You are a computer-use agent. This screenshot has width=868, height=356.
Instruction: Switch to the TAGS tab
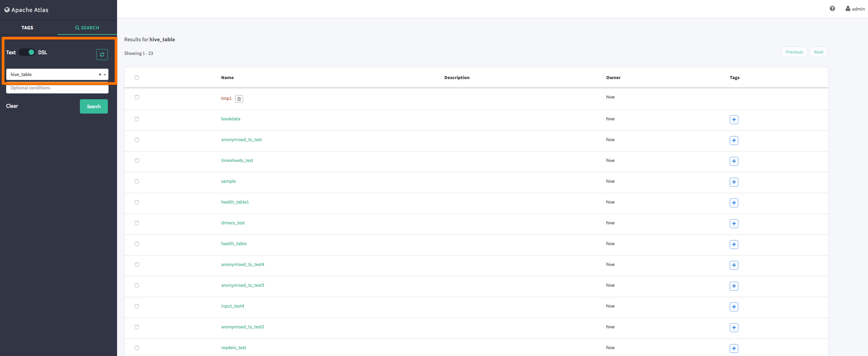pos(27,28)
